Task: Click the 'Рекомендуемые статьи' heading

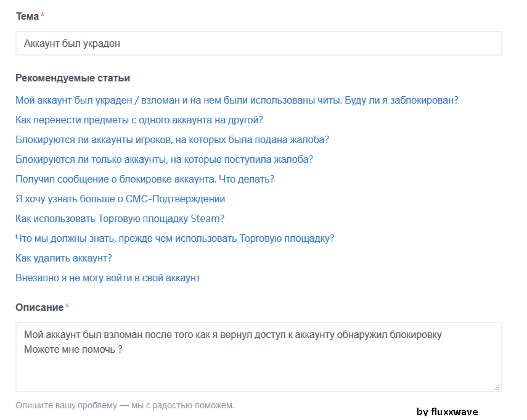Action: coord(73,78)
